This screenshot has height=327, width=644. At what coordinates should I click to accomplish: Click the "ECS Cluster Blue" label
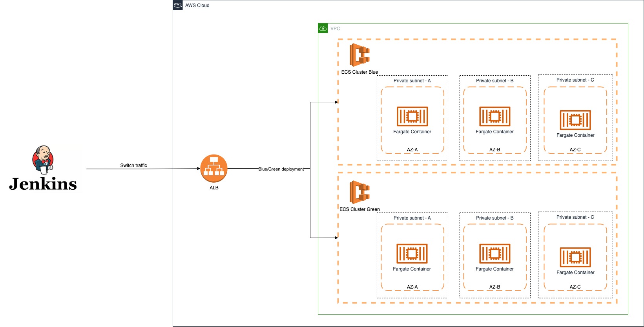coord(359,72)
